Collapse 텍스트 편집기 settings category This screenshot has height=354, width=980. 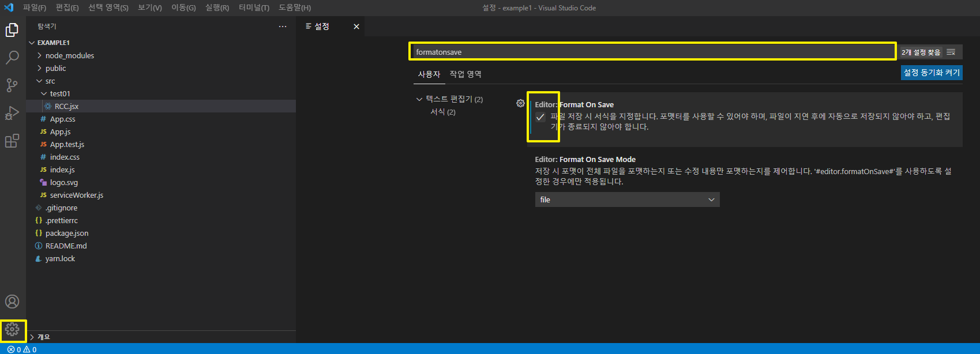click(x=419, y=99)
